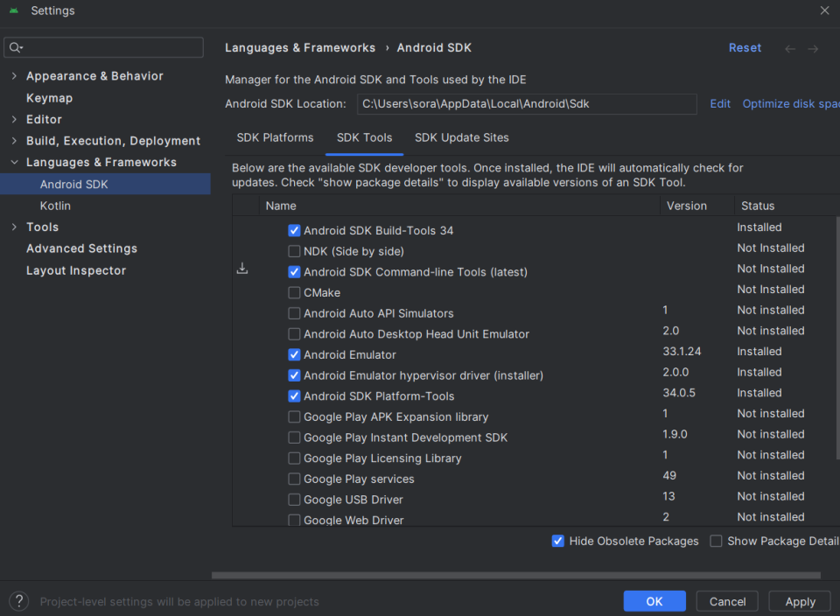Screen dimensions: 840x616
Task: Click the forward navigation arrow top right
Action: (x=814, y=48)
